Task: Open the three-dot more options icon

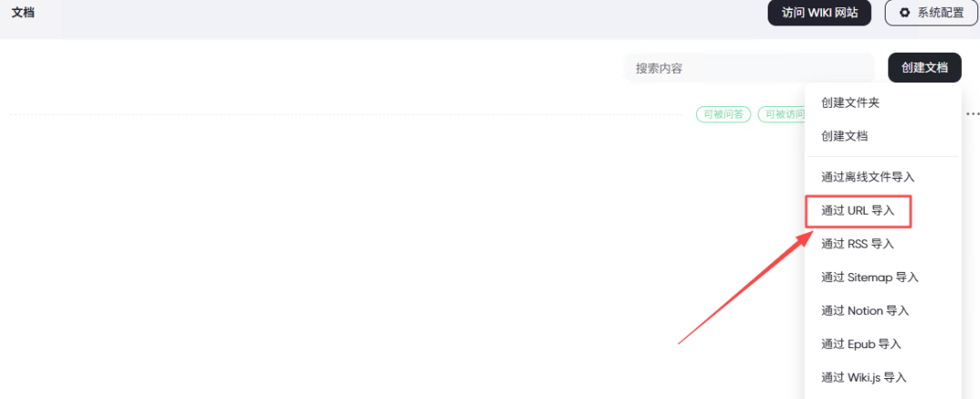Action: [973, 114]
